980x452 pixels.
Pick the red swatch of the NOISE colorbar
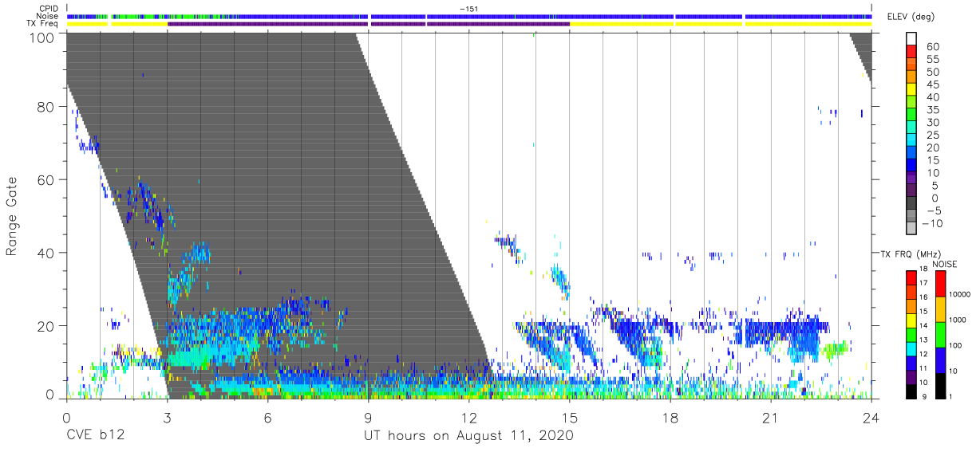[940, 284]
